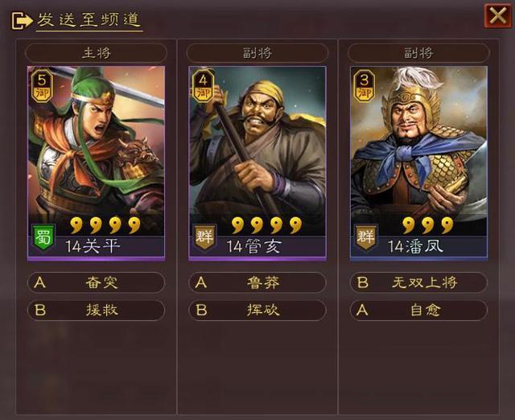Tap the 群 faction emblem on 管亥 card

pos(204,237)
